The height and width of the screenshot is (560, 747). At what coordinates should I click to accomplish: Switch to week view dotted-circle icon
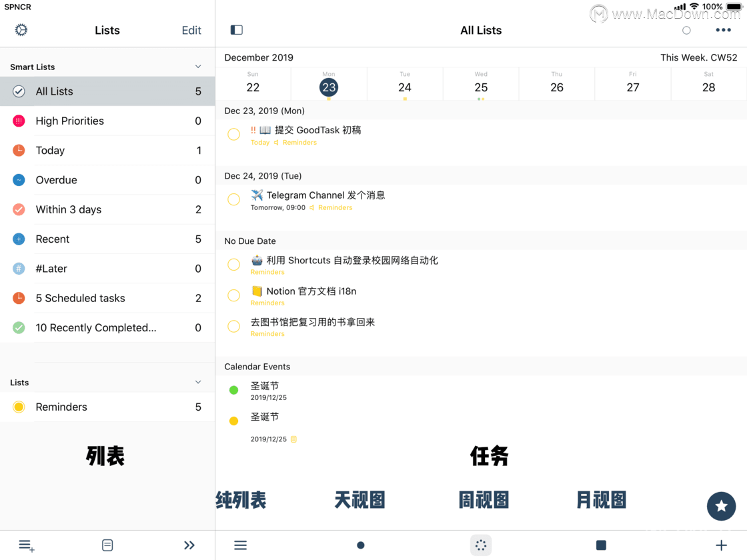click(481, 545)
